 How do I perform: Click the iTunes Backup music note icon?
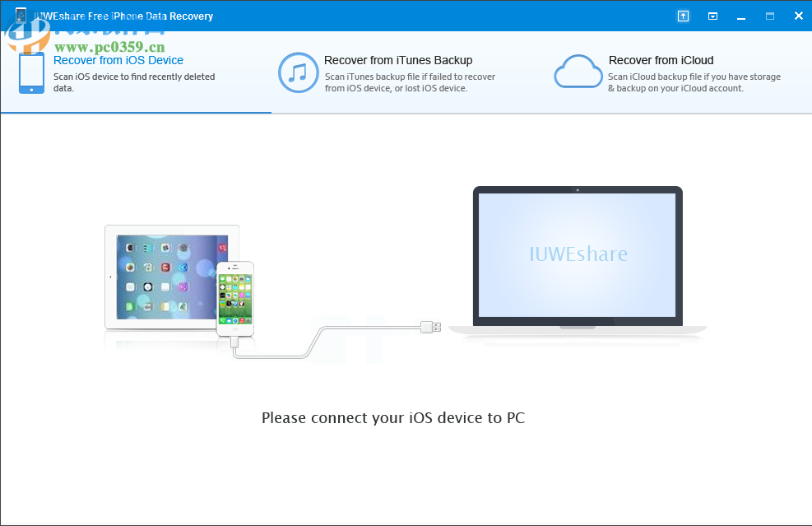pyautogui.click(x=298, y=72)
